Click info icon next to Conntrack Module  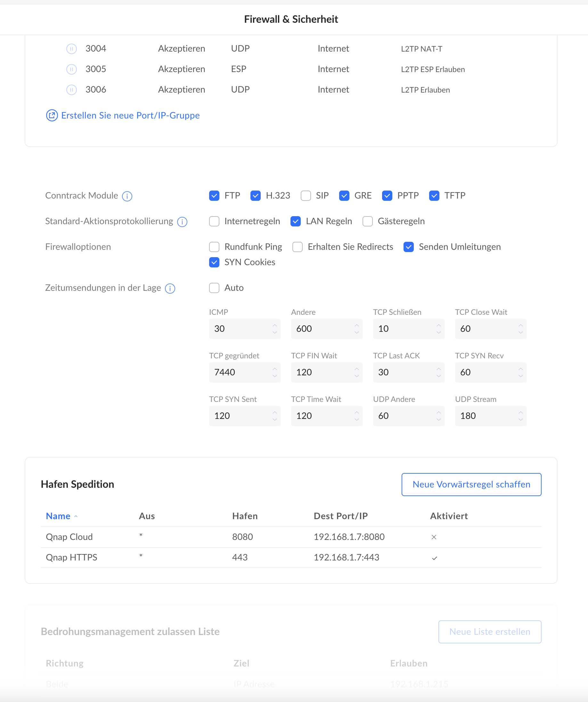pyautogui.click(x=127, y=196)
